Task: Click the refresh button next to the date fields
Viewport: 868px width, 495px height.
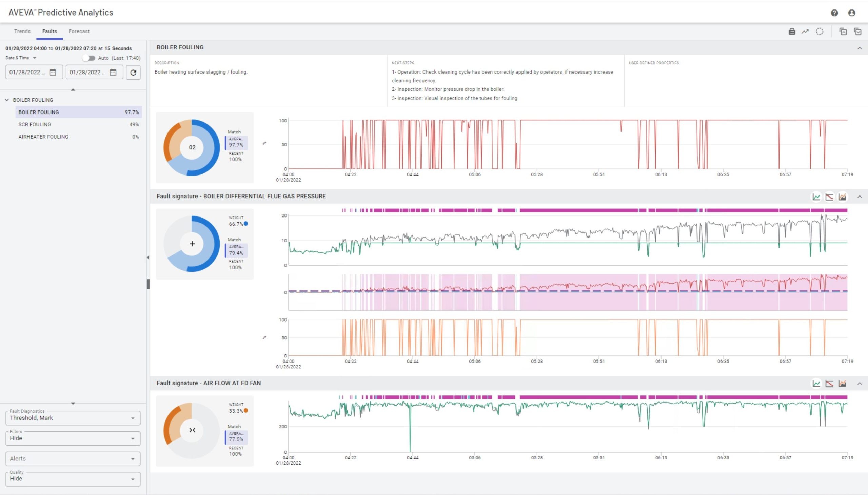Action: click(x=133, y=73)
